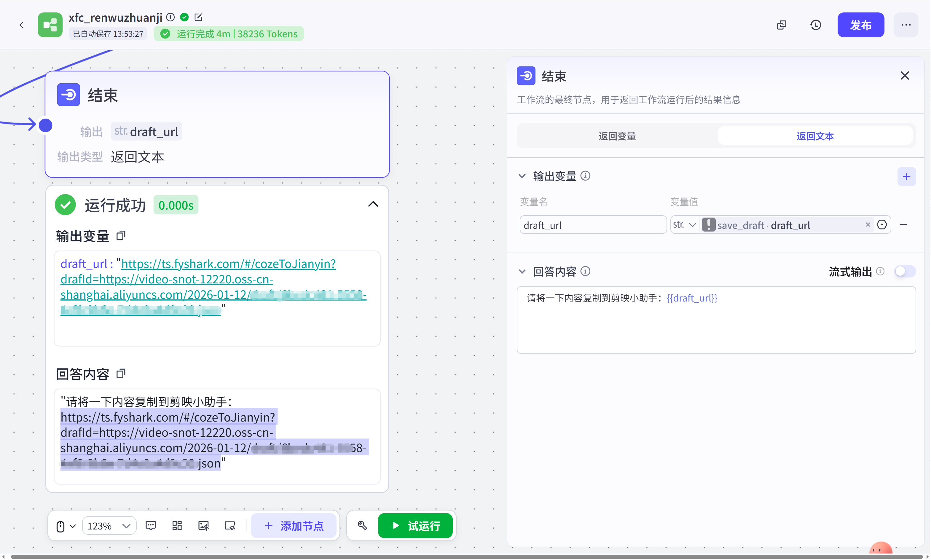Open the str. variable type dropdown
Screen dimensions: 931x560
tap(684, 225)
